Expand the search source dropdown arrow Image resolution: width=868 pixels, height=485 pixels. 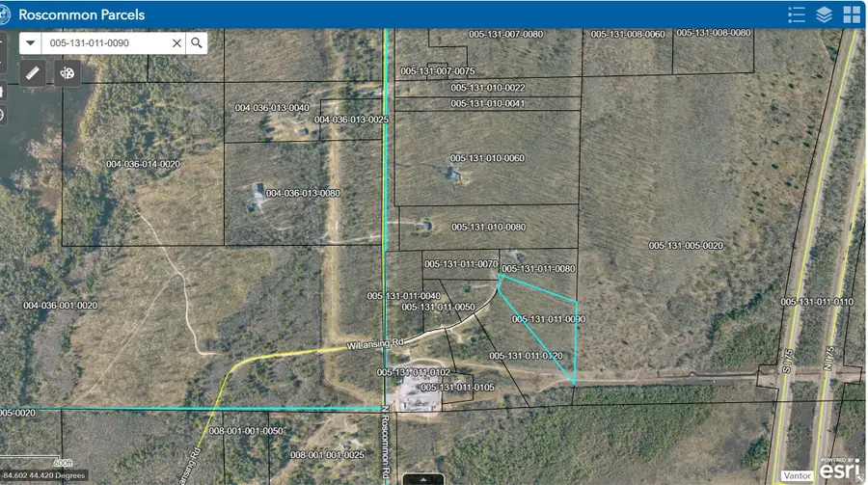[x=30, y=42]
